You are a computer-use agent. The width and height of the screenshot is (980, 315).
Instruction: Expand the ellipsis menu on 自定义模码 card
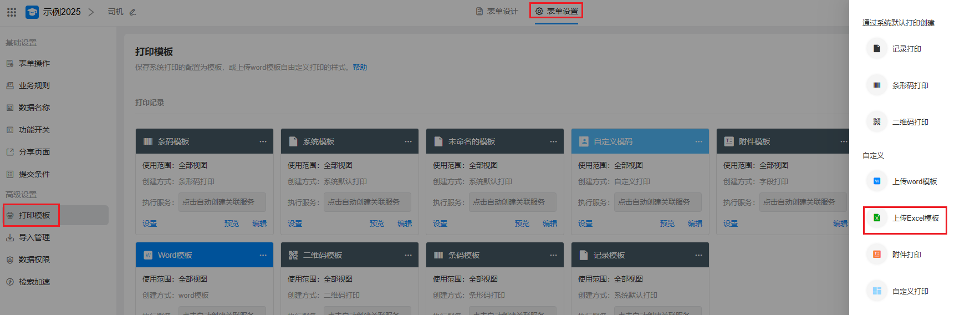(698, 141)
